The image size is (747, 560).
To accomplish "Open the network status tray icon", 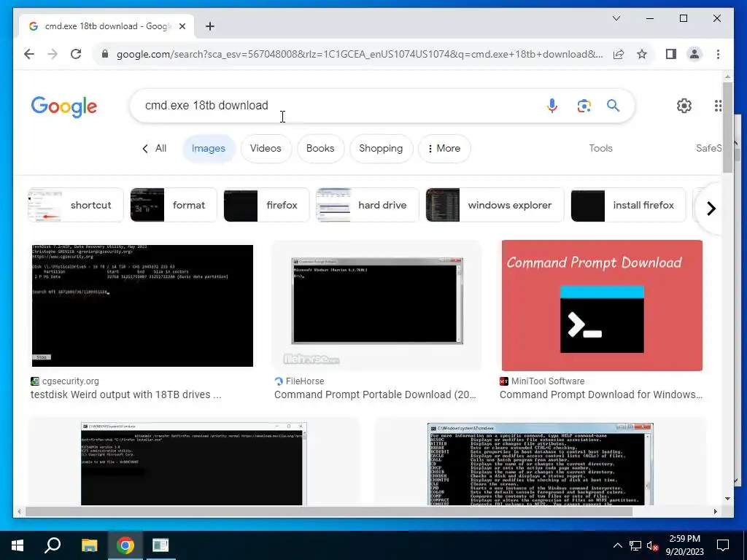I will pyautogui.click(x=635, y=545).
